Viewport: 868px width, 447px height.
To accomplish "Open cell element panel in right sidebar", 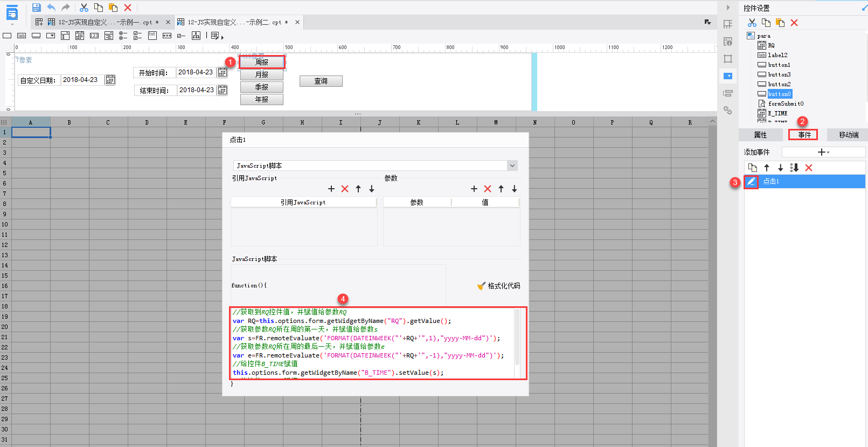I will (728, 24).
